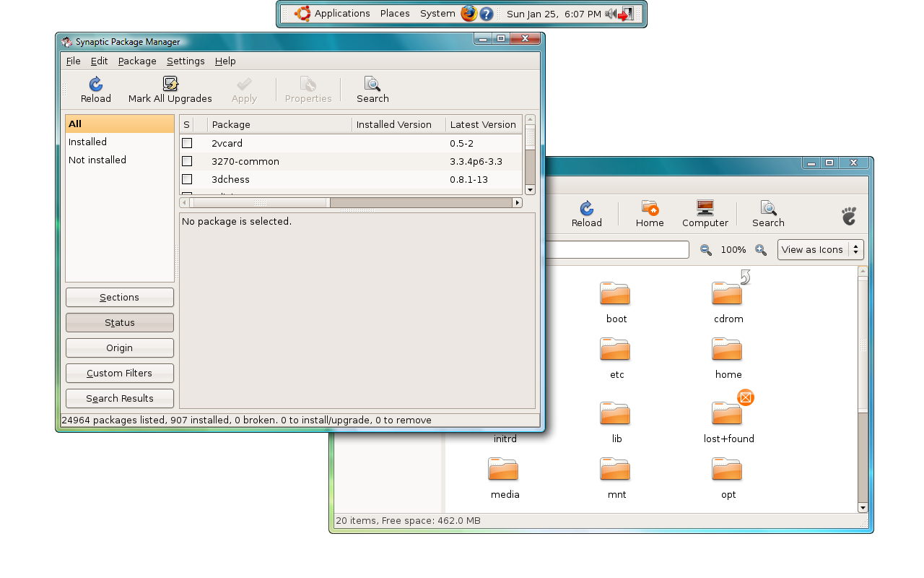Open the Package menu in Synaptic

point(137,61)
